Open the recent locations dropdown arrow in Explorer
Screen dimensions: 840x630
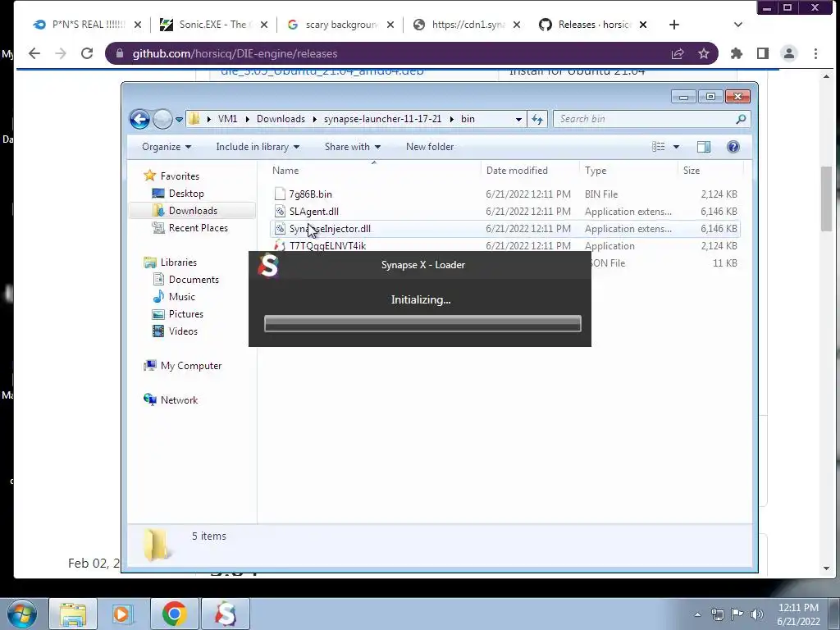pyautogui.click(x=179, y=120)
